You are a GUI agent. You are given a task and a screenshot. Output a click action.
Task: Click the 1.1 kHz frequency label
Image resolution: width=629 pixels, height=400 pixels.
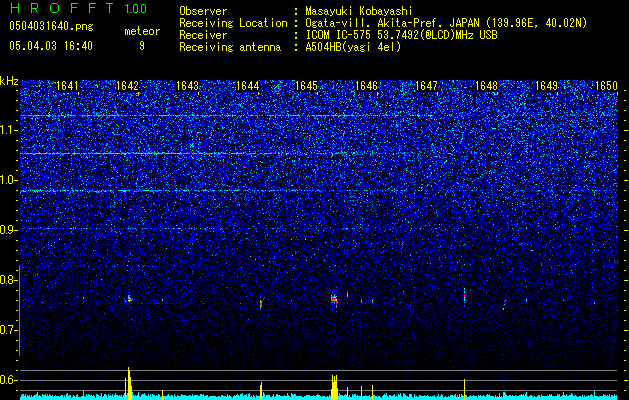[x=9, y=130]
